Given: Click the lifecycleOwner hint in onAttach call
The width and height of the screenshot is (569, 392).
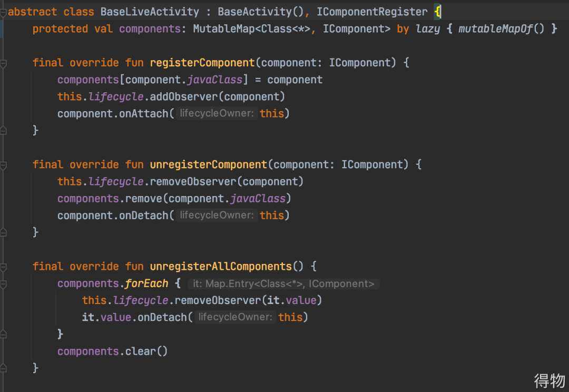Looking at the screenshot, I should click(x=217, y=113).
